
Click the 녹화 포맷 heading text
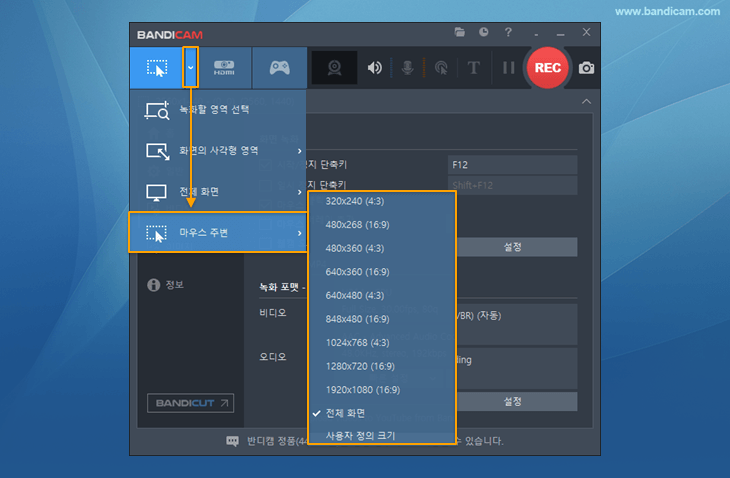(x=279, y=288)
